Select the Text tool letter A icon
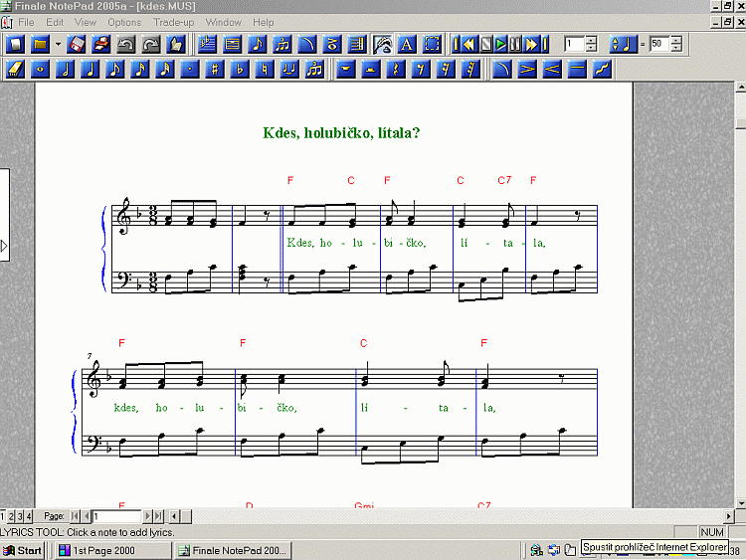 coord(407,44)
